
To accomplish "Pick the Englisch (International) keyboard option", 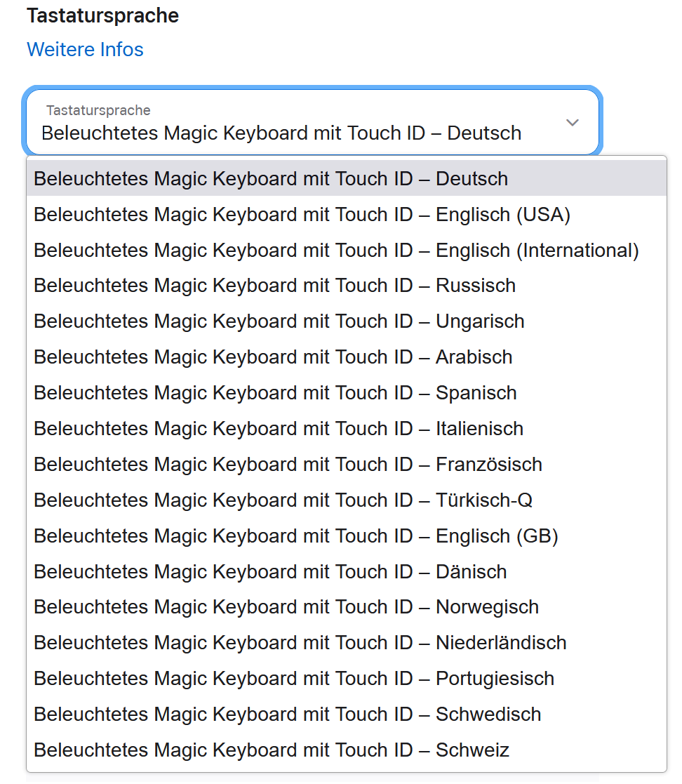I will (x=347, y=250).
